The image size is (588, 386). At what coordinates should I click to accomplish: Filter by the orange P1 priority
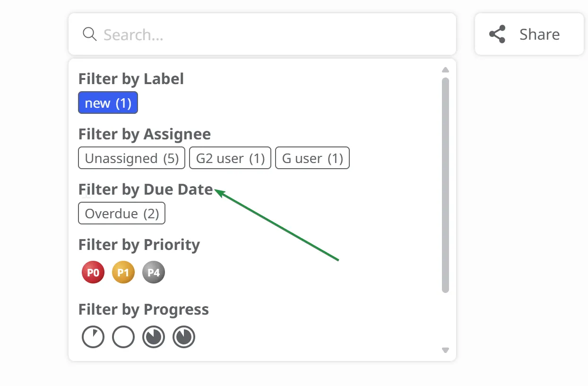(123, 273)
